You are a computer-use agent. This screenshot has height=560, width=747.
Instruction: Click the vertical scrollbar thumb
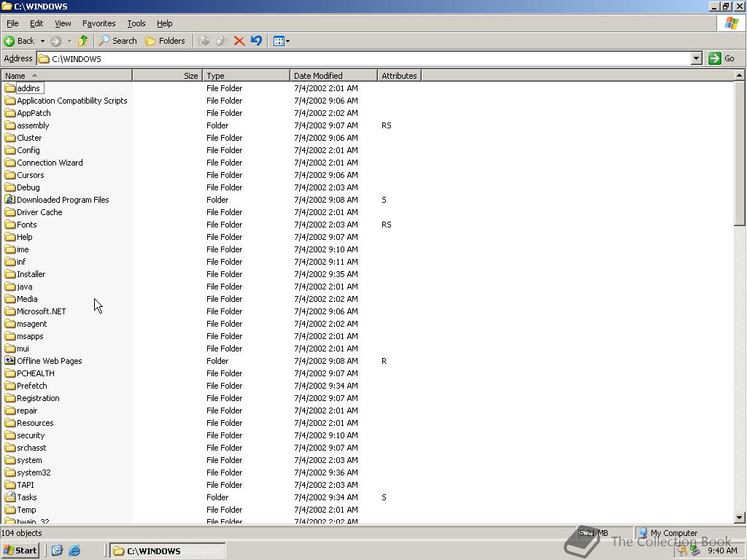(740, 153)
